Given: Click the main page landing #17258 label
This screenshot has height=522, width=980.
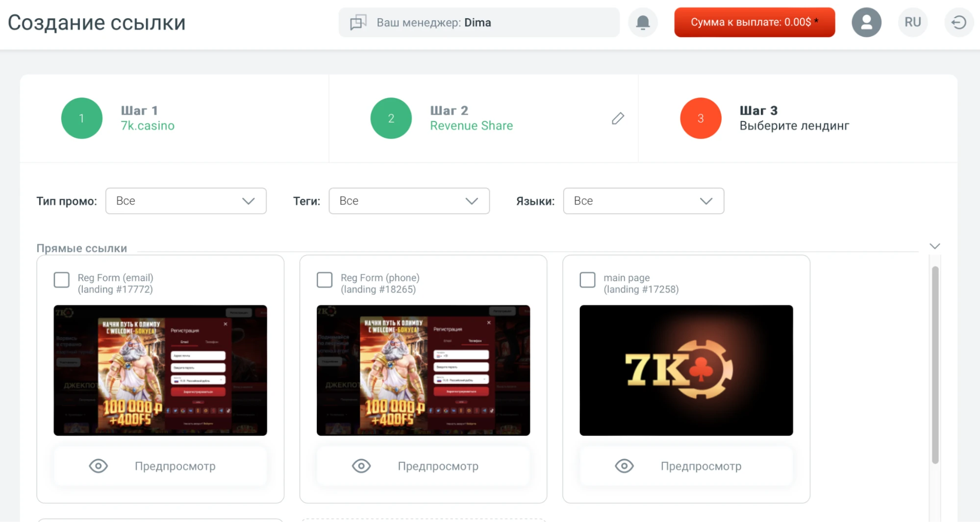Looking at the screenshot, I should point(641,283).
